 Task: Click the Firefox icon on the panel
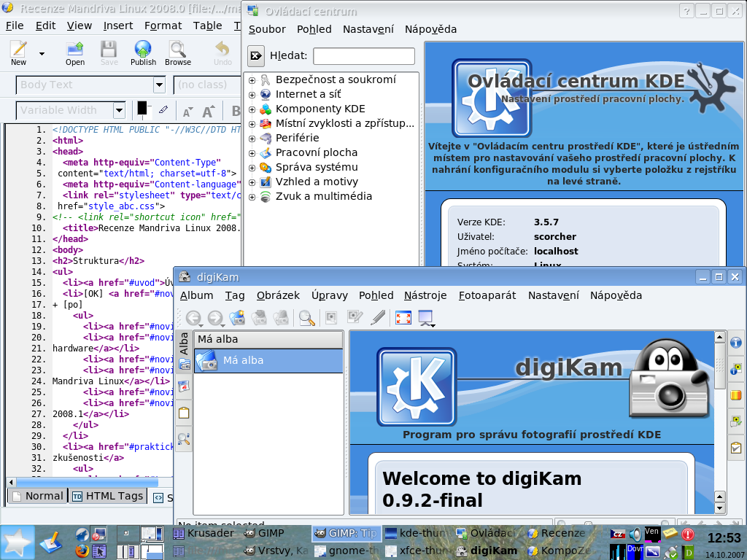coord(82,551)
